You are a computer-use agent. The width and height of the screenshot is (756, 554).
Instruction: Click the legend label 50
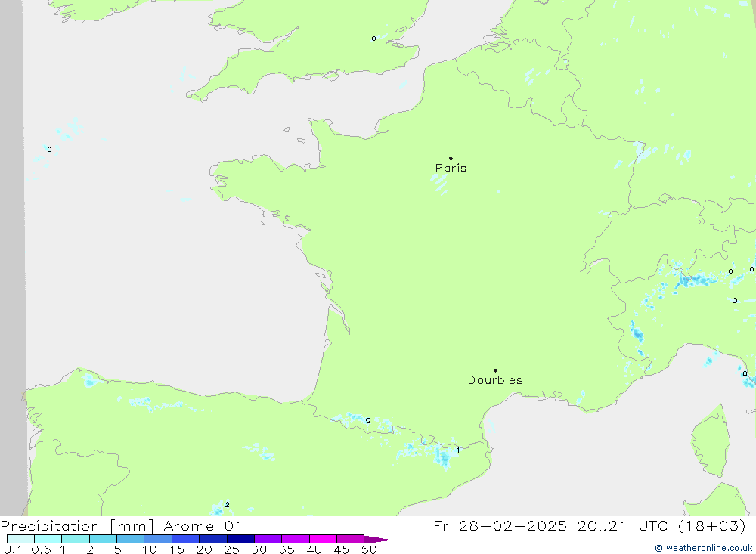click(x=369, y=549)
